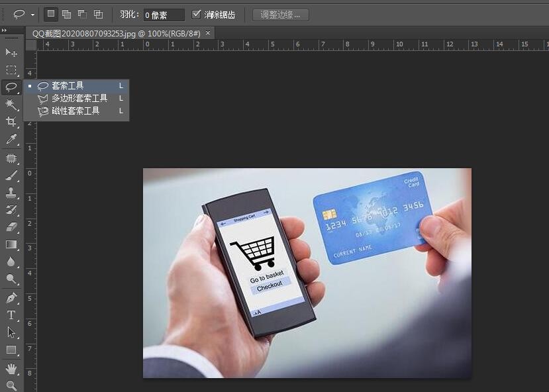Activate the Hand tool
Screen dimensions: 549x392
click(11, 368)
